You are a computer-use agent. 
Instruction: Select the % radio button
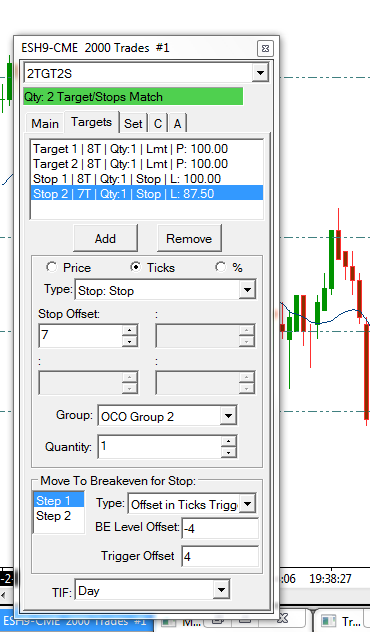click(220, 267)
